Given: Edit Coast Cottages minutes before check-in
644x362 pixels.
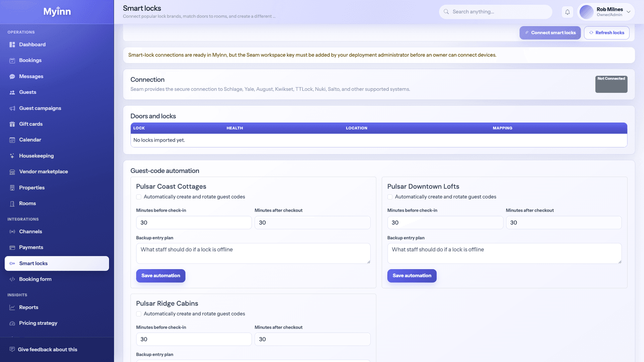Looking at the screenshot, I should coord(194,222).
